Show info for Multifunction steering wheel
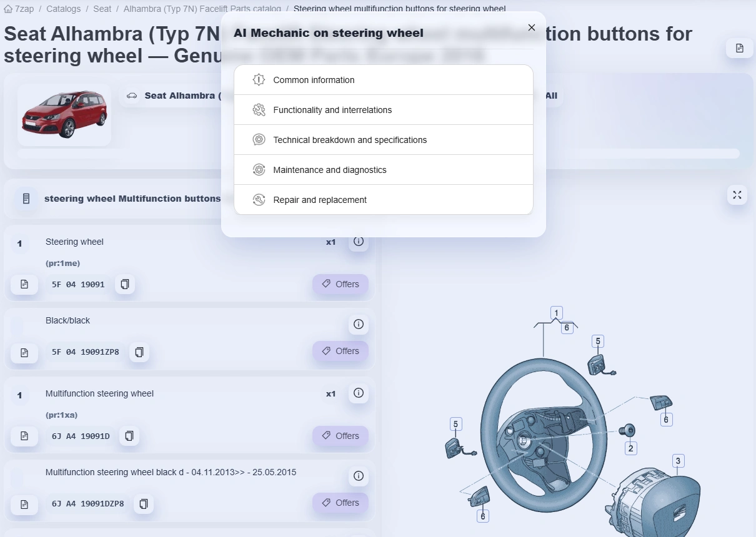Viewport: 756px width, 537px height. pyautogui.click(x=359, y=393)
